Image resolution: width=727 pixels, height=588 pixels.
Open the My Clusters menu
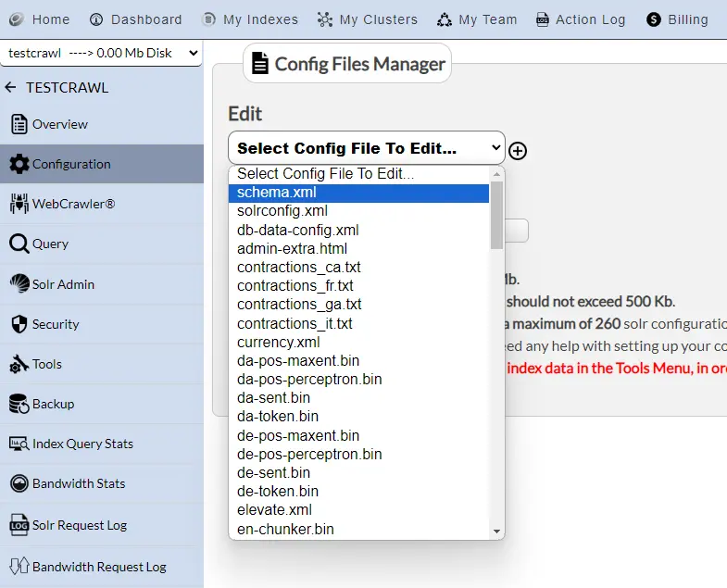pos(368,19)
